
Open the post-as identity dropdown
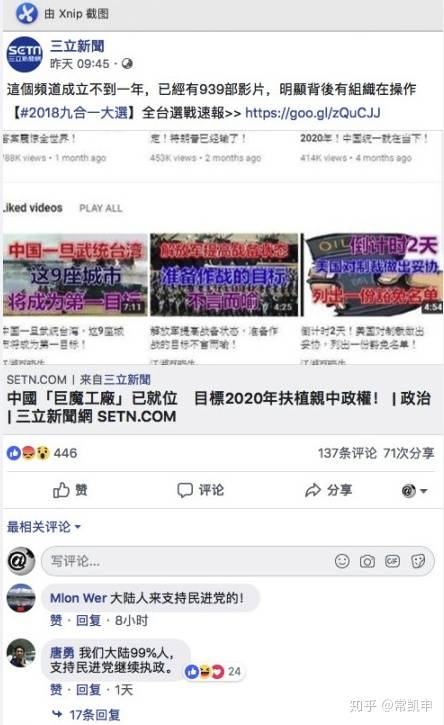click(x=414, y=490)
